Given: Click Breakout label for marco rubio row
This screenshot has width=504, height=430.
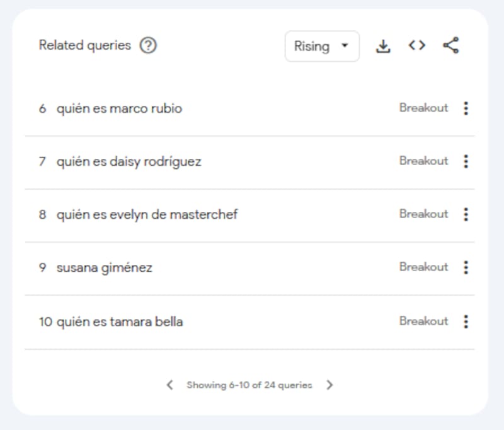Looking at the screenshot, I should (423, 108).
